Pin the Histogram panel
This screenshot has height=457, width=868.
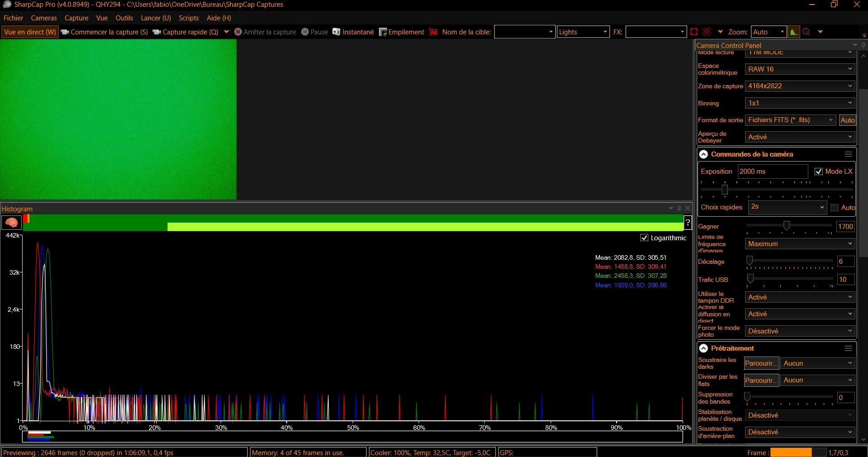[x=679, y=208]
